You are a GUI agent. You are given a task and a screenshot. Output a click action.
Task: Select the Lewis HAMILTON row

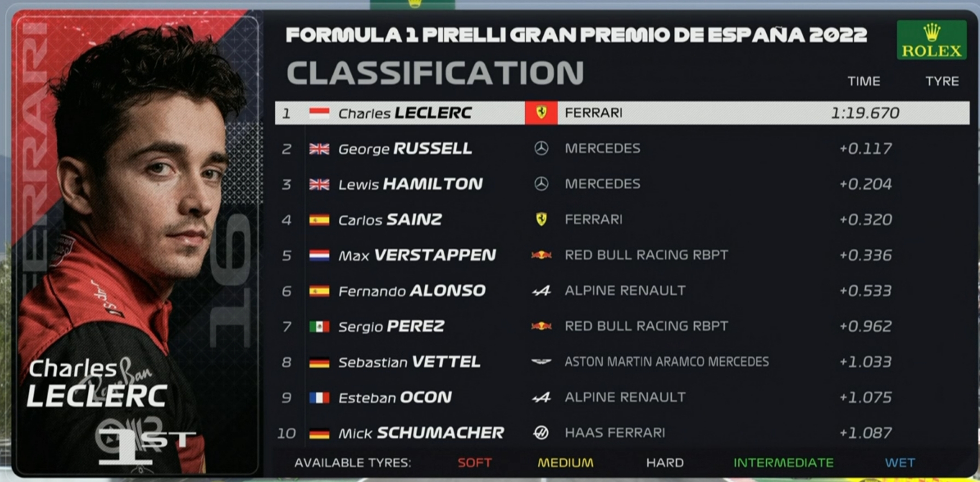point(622,184)
